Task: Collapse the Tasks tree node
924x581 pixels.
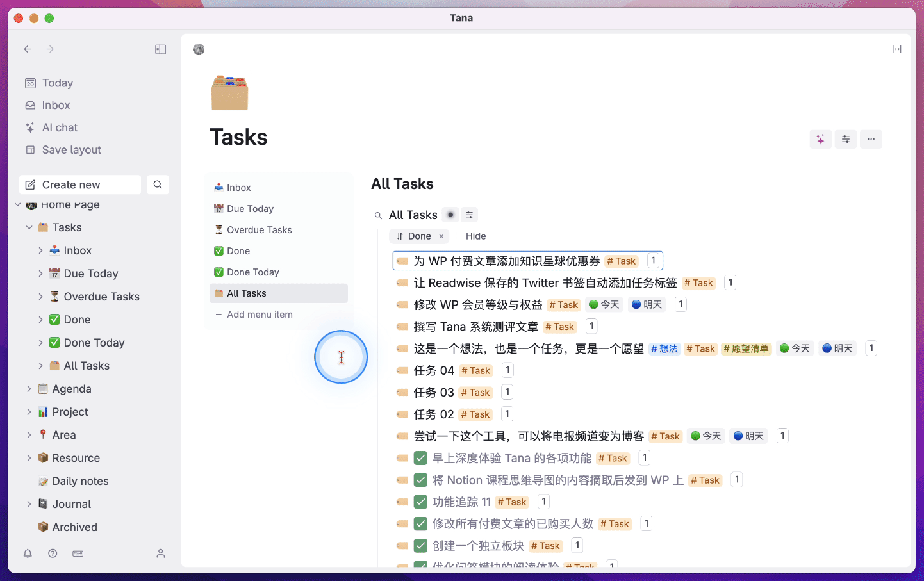Action: (x=29, y=227)
